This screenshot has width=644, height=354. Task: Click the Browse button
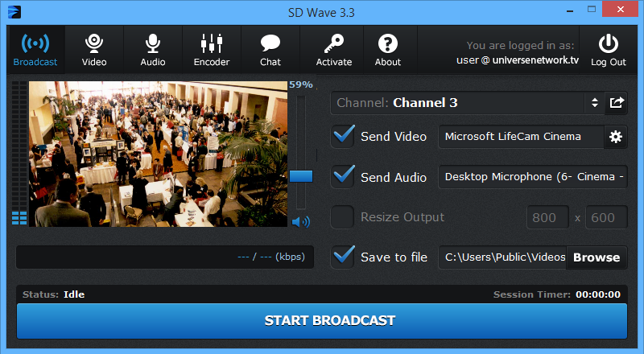tap(597, 257)
